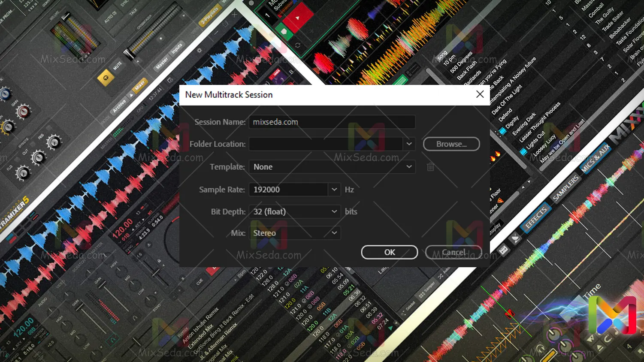Click the Session Name text field
The width and height of the screenshot is (644, 362).
pyautogui.click(x=332, y=122)
